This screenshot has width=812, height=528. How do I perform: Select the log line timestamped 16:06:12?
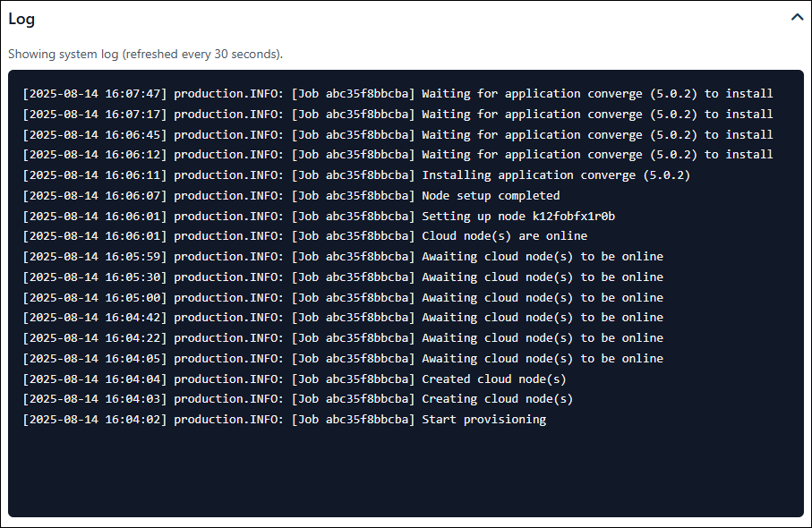tap(397, 154)
